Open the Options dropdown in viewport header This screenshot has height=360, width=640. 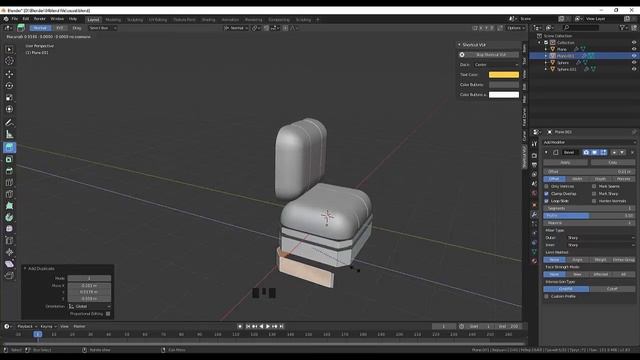coord(516,28)
